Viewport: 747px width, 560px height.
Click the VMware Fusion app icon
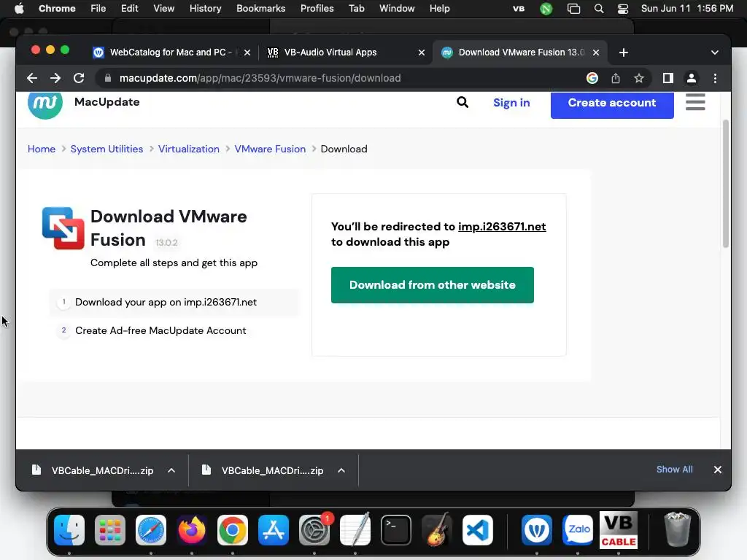point(63,228)
